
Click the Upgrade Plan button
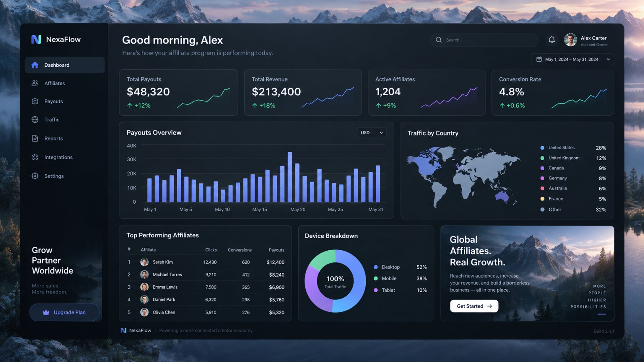click(64, 312)
